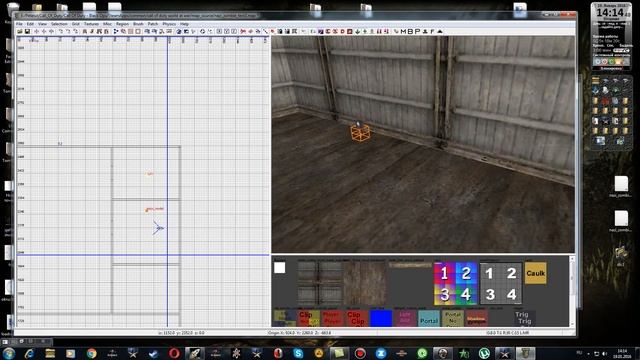Open the View menu
The height and width of the screenshot is (360, 640).
42,24
